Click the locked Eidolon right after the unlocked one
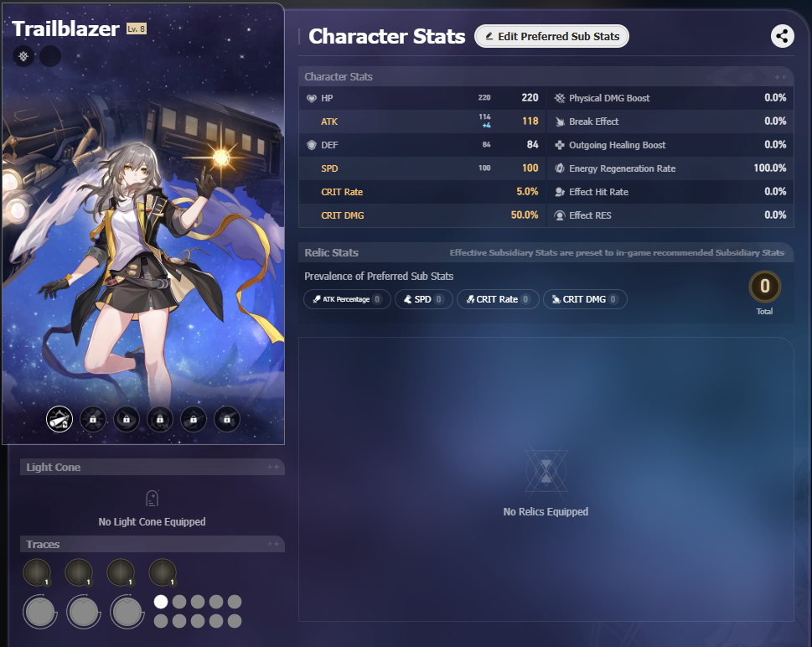 click(93, 419)
